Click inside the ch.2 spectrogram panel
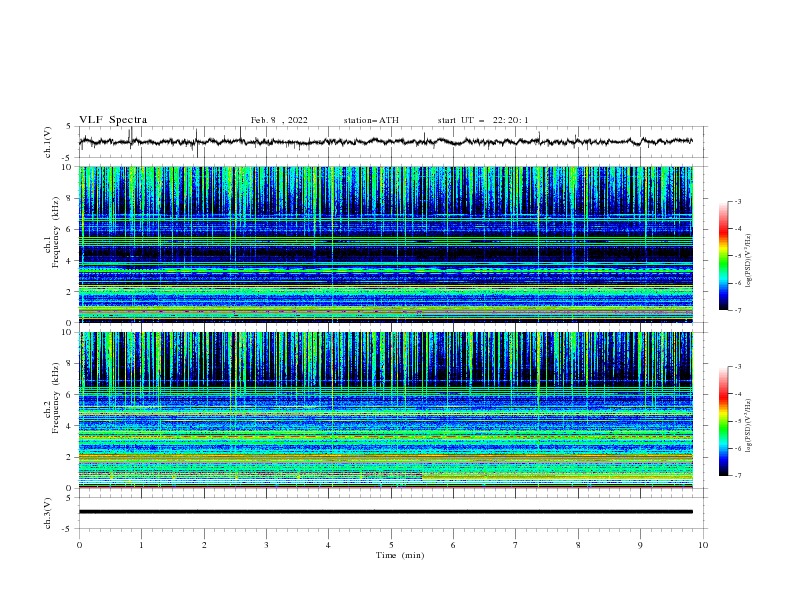Viewport: 792px width, 612px height. pos(385,410)
